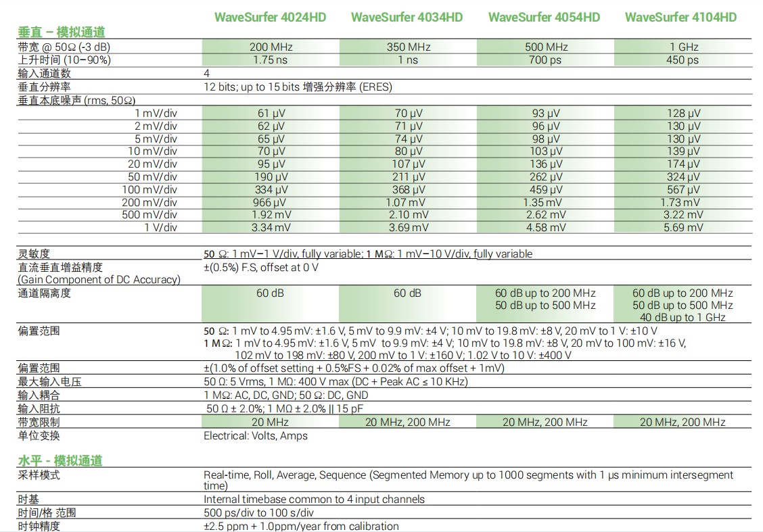Image resolution: width=763 pixels, height=532 pixels.
Task: Click the 50 mV/div row label
Action: 152,176
